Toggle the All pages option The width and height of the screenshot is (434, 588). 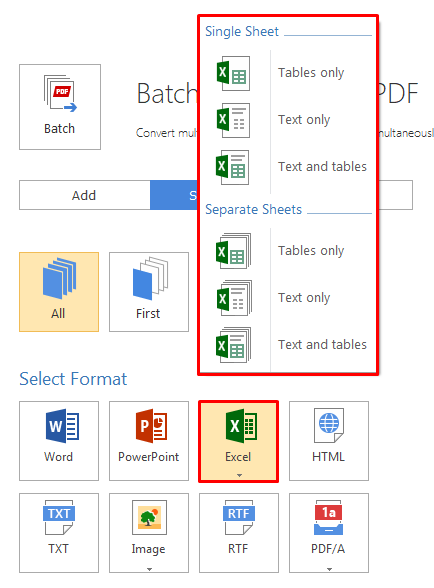[x=59, y=292]
